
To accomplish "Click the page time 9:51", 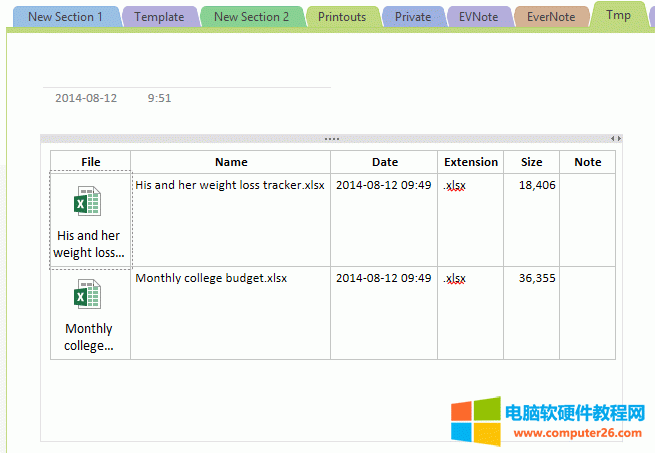I will tap(159, 98).
